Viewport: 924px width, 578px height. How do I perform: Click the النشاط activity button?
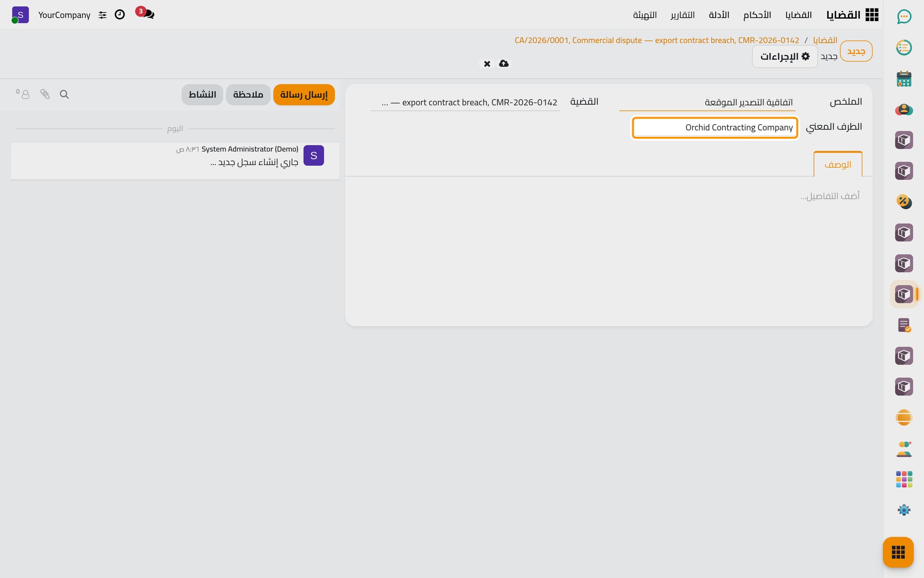[202, 94]
